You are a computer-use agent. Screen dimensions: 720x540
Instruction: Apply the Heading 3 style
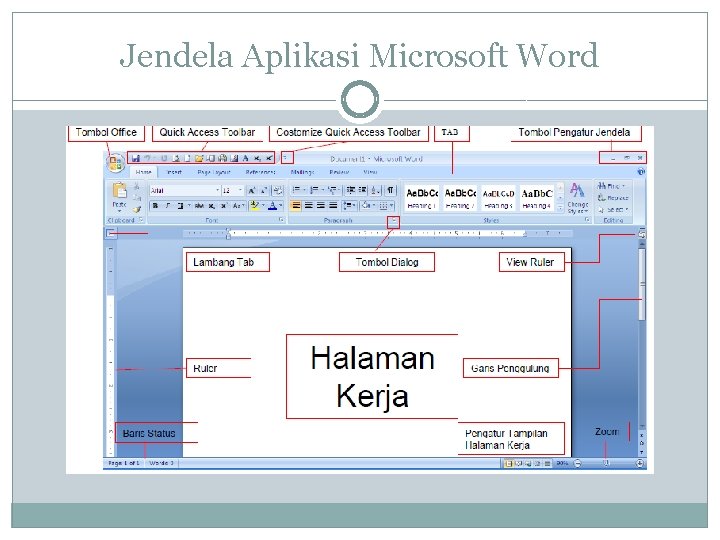point(498,198)
